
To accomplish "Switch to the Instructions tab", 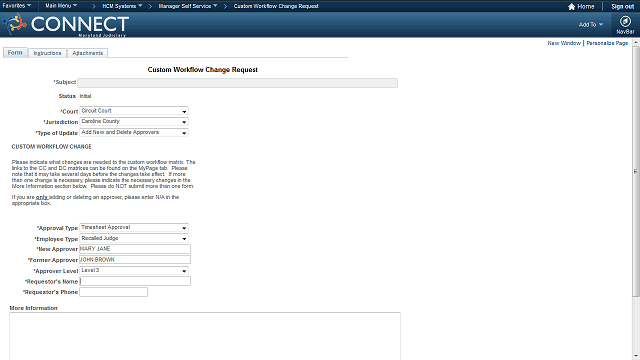I will click(x=47, y=53).
